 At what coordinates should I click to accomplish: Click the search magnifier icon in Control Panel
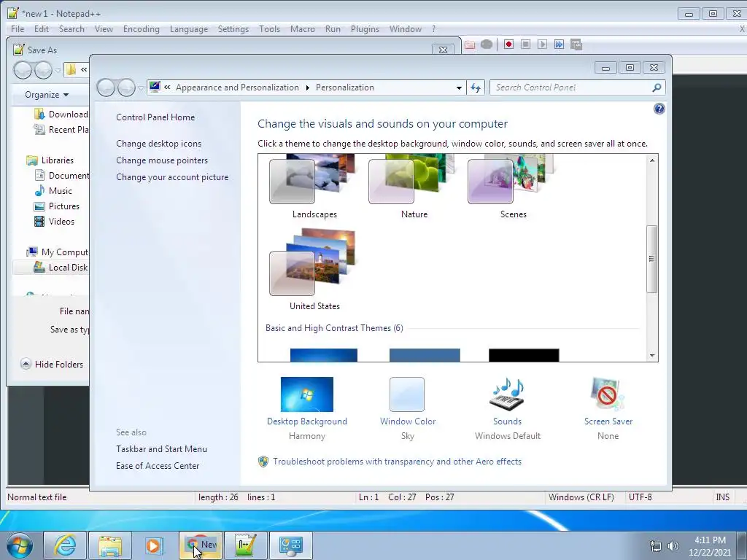(x=657, y=87)
